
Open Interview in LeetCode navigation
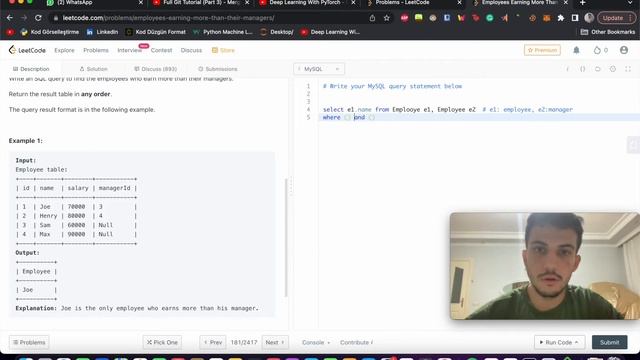pos(130,50)
